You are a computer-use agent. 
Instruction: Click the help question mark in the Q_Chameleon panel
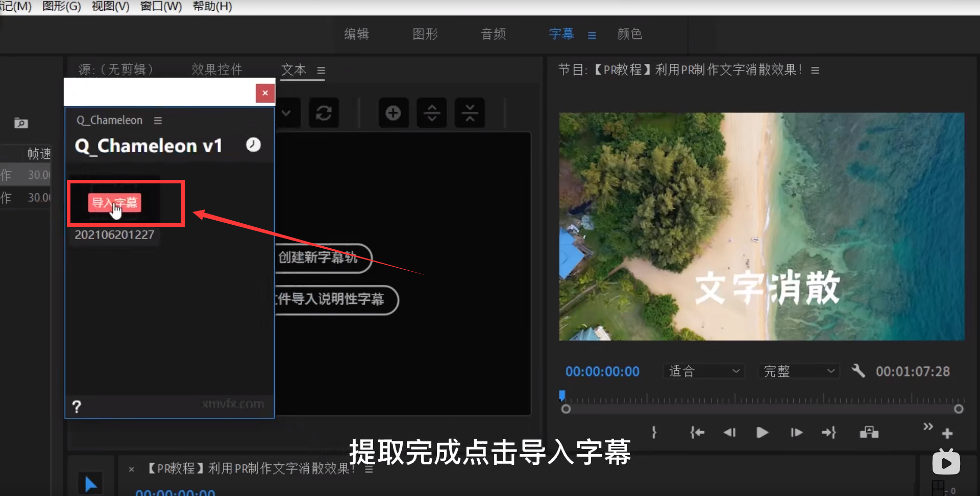point(77,406)
